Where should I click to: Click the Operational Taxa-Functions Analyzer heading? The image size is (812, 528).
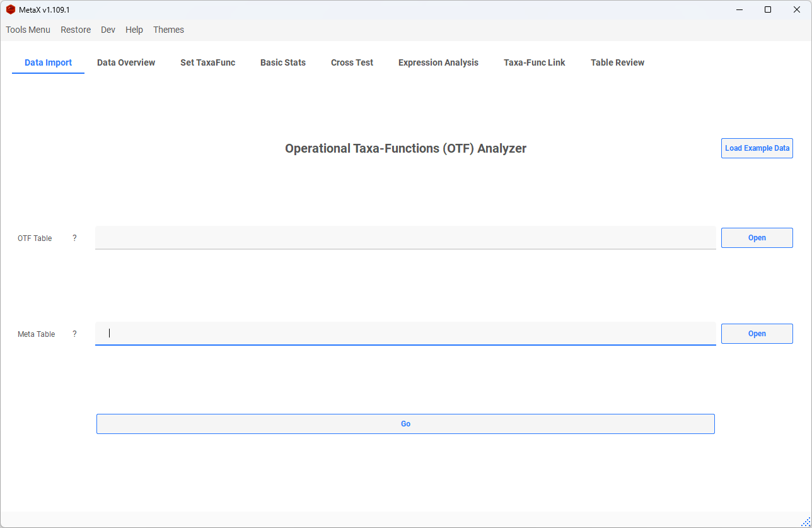point(405,148)
